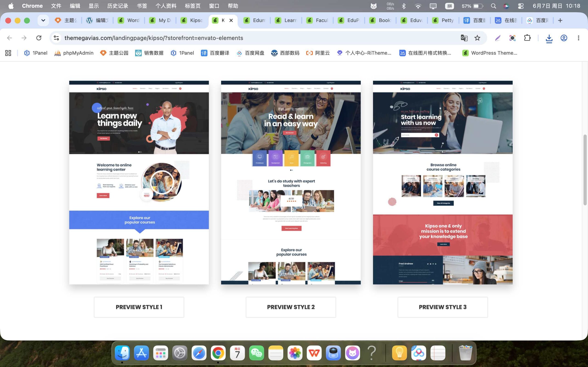Screen dimensions: 588x367
Task: Bookmark this page with star icon
Action: pyautogui.click(x=477, y=38)
